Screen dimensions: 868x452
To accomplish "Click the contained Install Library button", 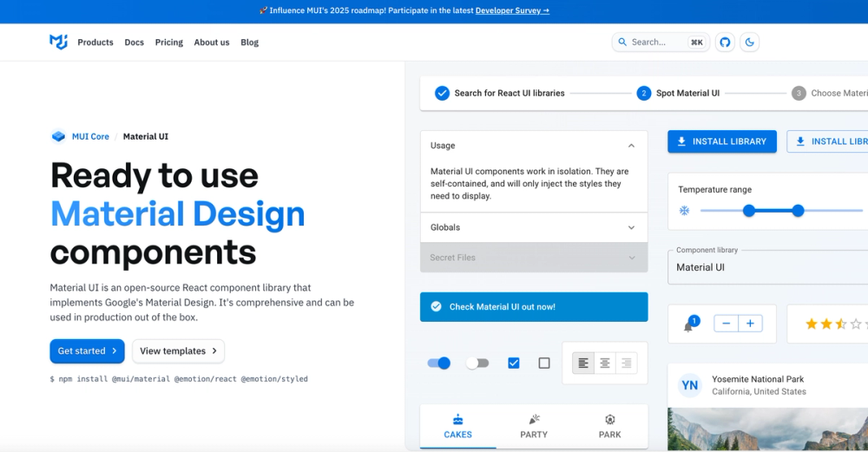I will [722, 141].
